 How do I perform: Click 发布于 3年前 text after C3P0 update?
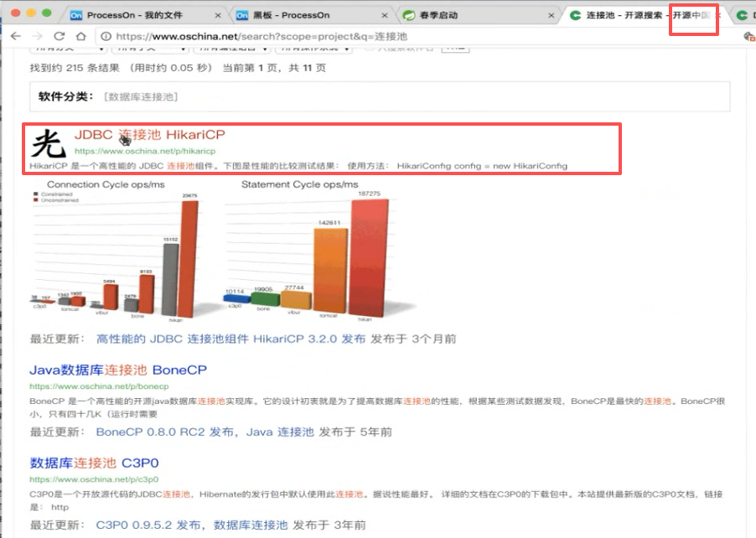click(x=329, y=525)
